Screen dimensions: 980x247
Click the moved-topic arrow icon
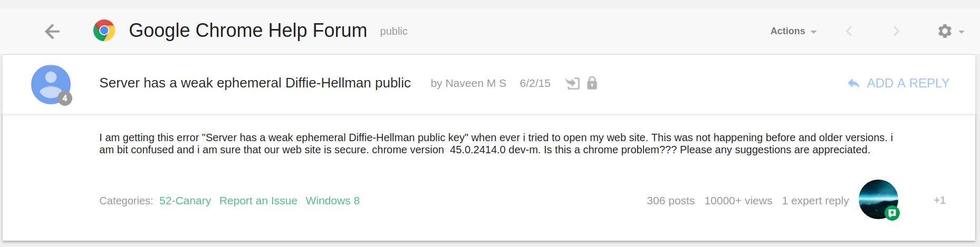(x=572, y=83)
